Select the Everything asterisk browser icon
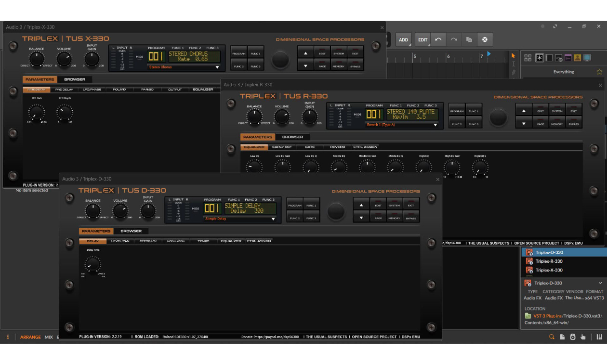 tap(540, 58)
